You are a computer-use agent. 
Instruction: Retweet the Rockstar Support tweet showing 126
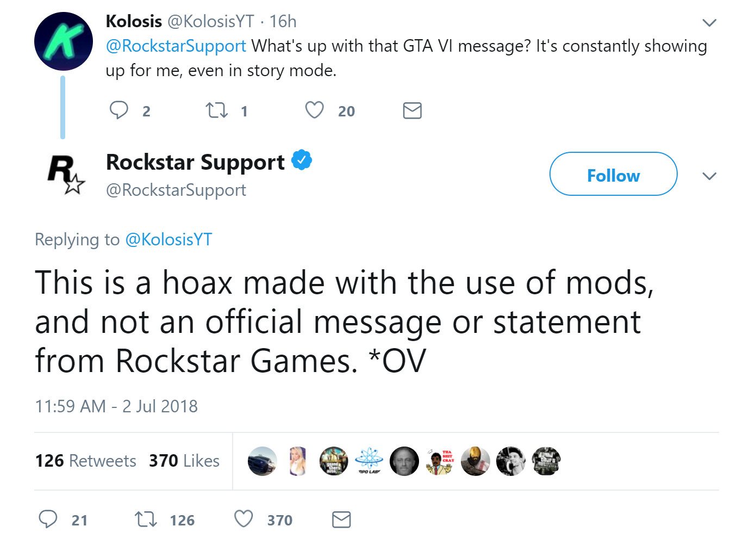pyautogui.click(x=146, y=519)
